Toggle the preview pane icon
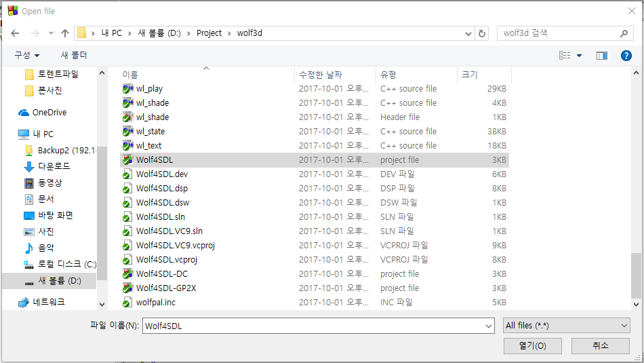 click(601, 56)
